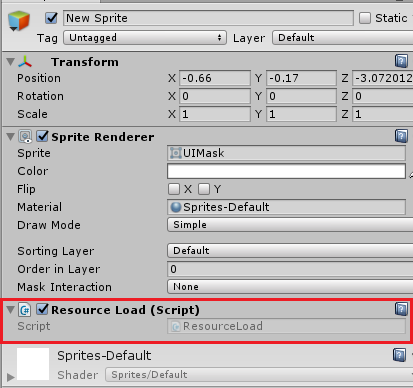Click Rotation Y field
This screenshot has width=413, height=388.
pyautogui.click(x=301, y=96)
